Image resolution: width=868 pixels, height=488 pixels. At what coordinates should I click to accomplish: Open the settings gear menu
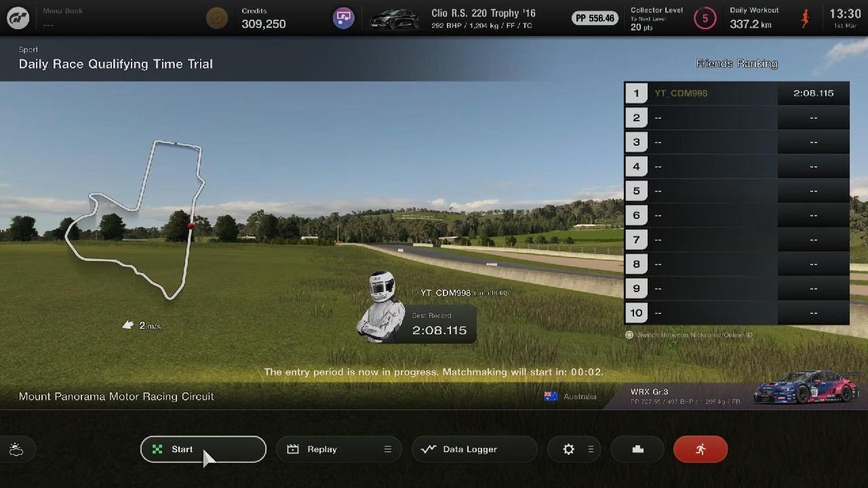pyautogui.click(x=574, y=449)
